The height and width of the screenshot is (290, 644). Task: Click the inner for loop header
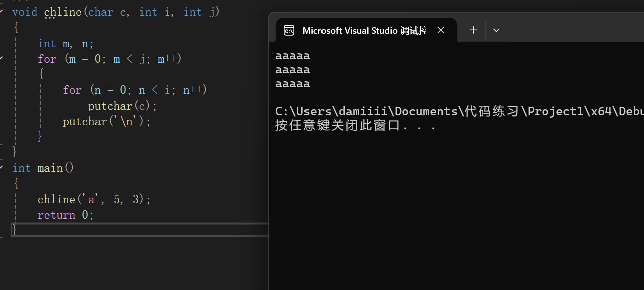[x=134, y=90]
